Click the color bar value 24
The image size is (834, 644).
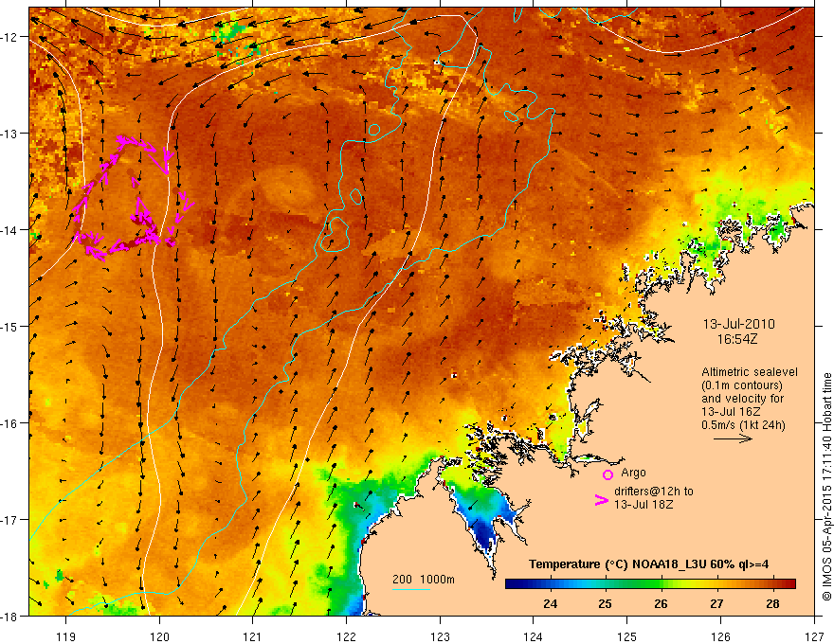point(550,603)
